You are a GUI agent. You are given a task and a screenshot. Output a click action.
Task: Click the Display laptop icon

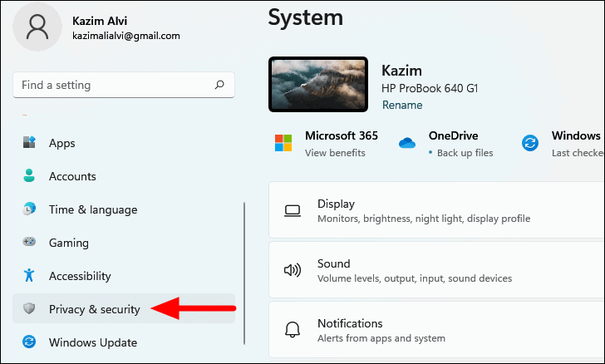point(293,211)
